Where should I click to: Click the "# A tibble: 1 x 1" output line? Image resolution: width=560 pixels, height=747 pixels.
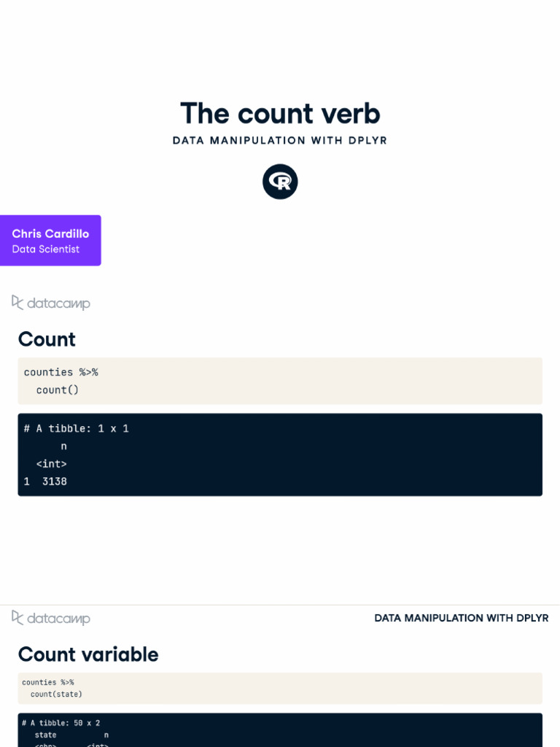coord(76,428)
